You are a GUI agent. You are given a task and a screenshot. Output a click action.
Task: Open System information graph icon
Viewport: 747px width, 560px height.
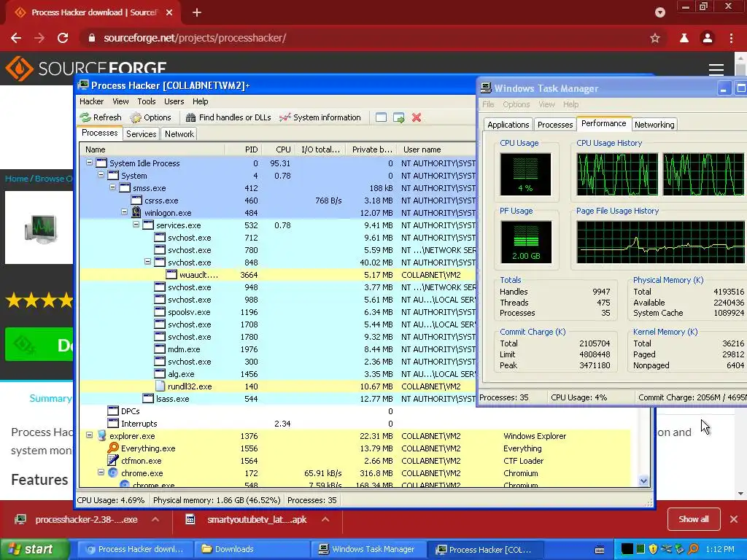pos(285,117)
